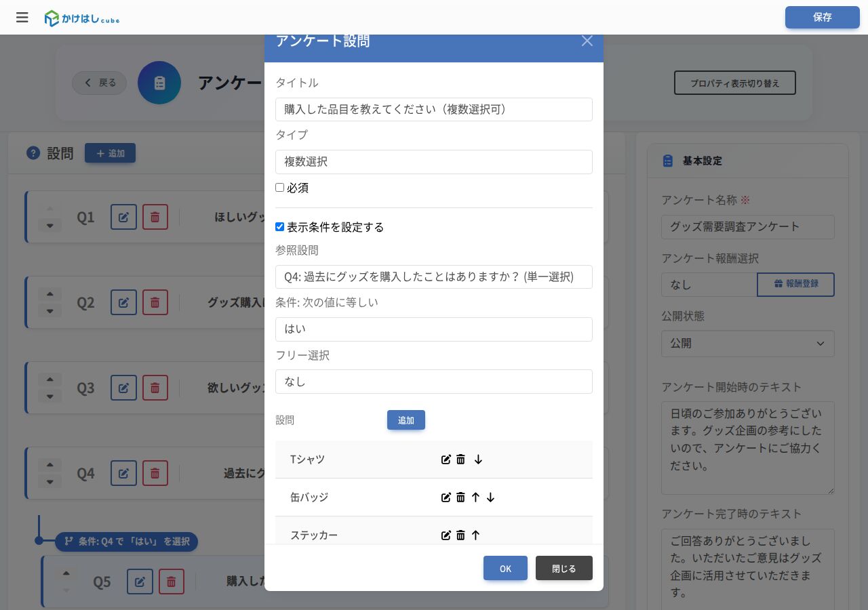Screen dimensions: 868x610
Task: Delete the ステッカー option
Action: point(460,535)
